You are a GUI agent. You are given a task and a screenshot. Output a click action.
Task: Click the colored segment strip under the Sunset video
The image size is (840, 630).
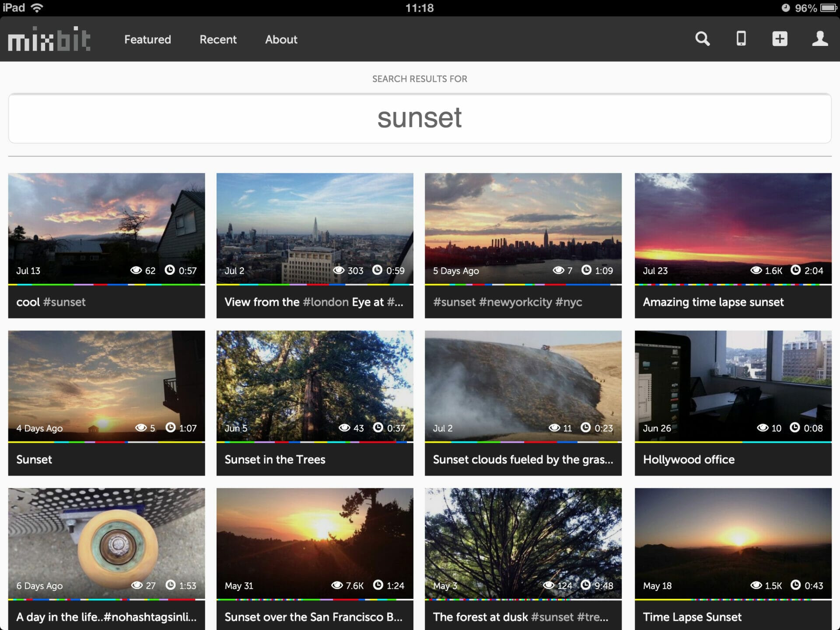click(x=106, y=441)
